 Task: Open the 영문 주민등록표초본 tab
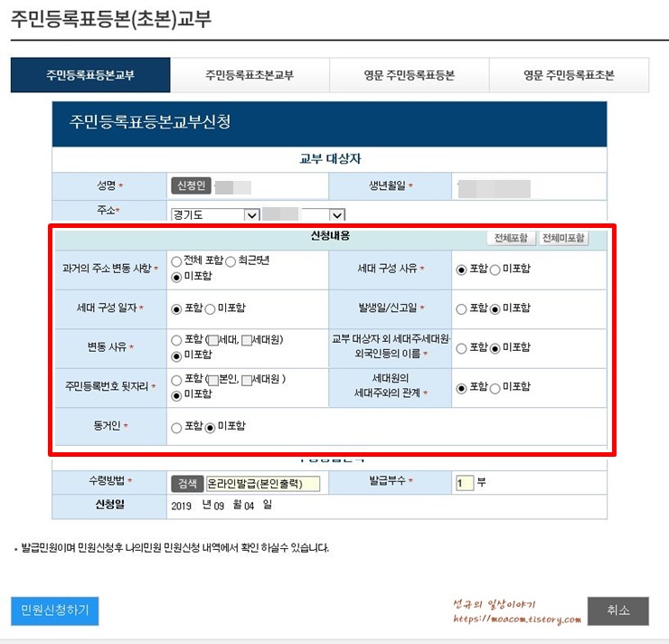click(x=569, y=75)
